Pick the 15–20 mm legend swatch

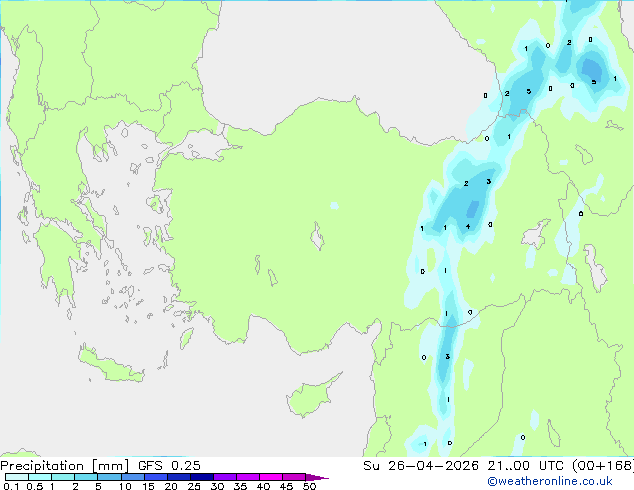tap(155, 477)
